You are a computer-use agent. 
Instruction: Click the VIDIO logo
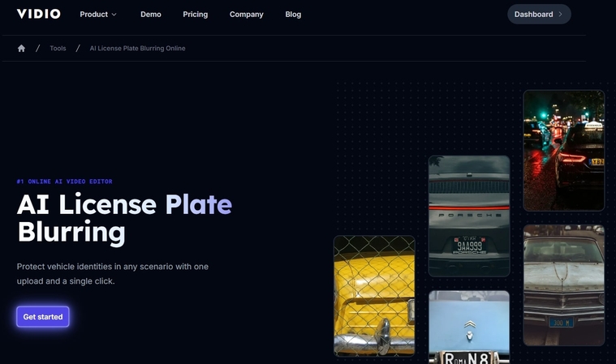pos(38,14)
